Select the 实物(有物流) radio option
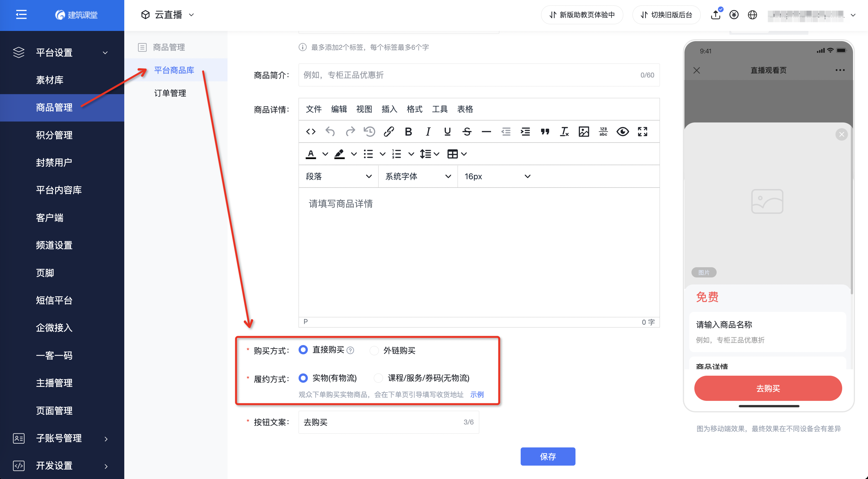This screenshot has height=479, width=868. (x=303, y=378)
